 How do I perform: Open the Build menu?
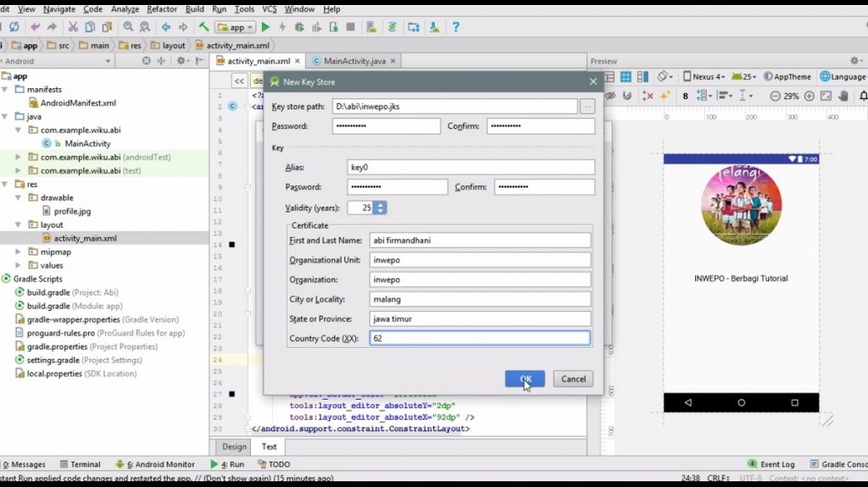pyautogui.click(x=194, y=8)
